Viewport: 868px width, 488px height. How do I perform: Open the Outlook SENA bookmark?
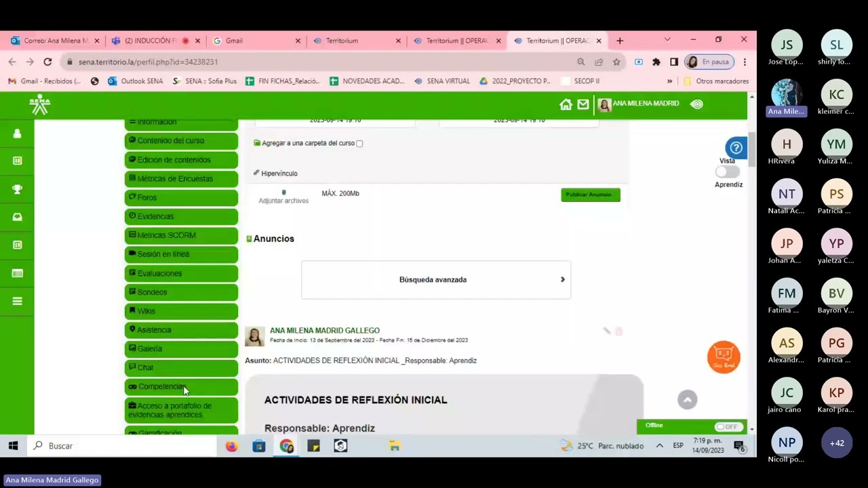click(135, 81)
